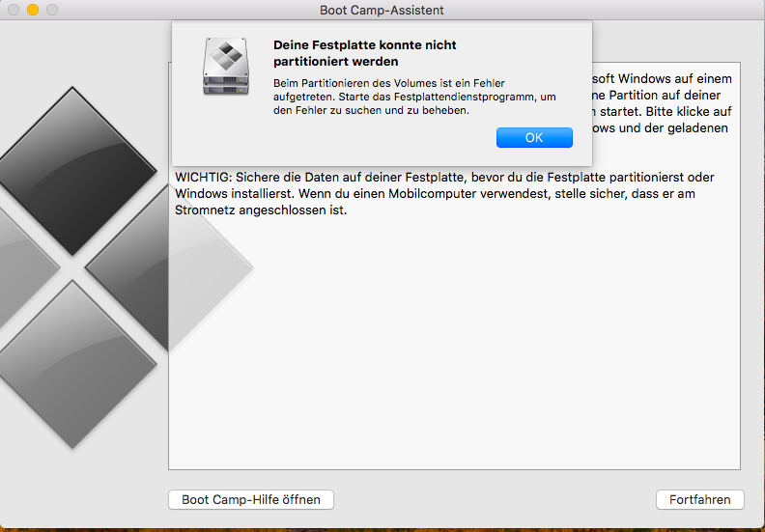Click the dialog heading 'Deine Festplatte konnte nicht partitioniert werden'
This screenshot has width=765, height=532.
tap(364, 53)
